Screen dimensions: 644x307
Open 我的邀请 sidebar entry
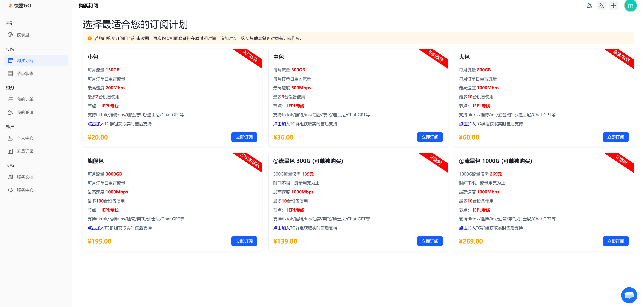[x=36, y=113]
